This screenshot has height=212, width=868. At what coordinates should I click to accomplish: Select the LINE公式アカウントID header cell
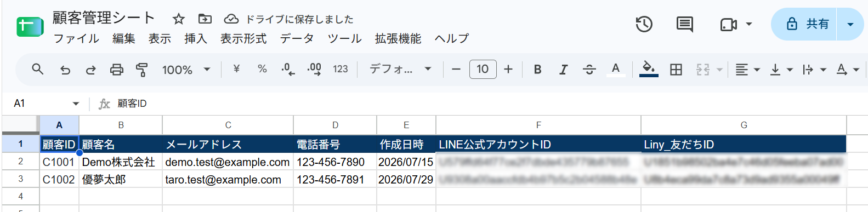tap(538, 144)
